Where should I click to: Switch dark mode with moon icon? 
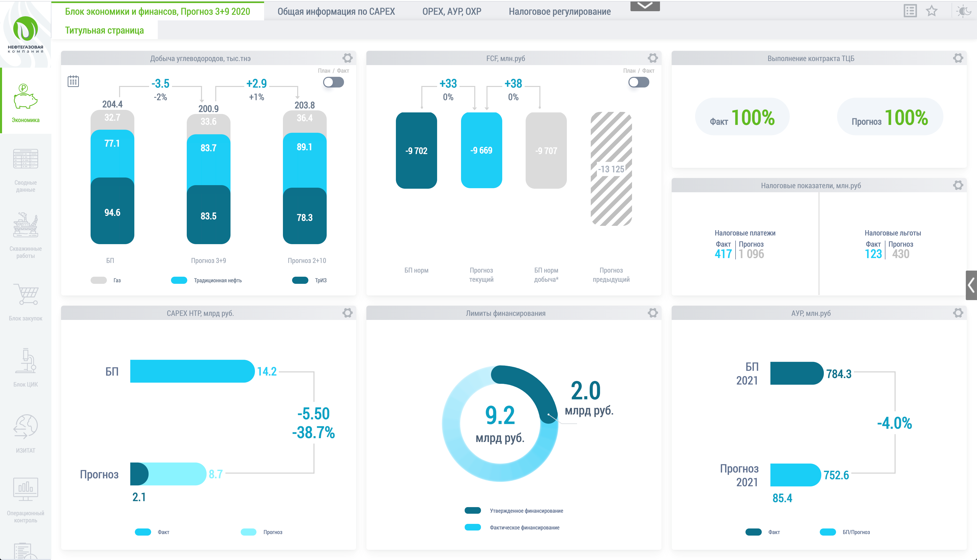point(964,11)
